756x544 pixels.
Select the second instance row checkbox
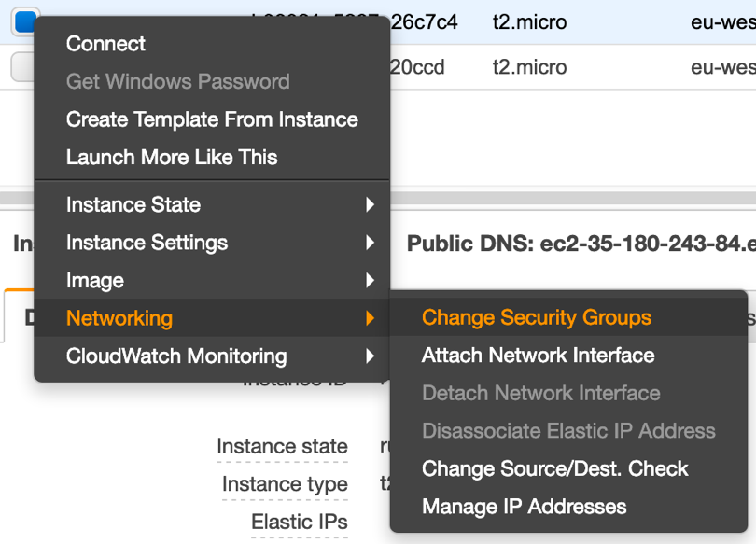pyautogui.click(x=24, y=67)
